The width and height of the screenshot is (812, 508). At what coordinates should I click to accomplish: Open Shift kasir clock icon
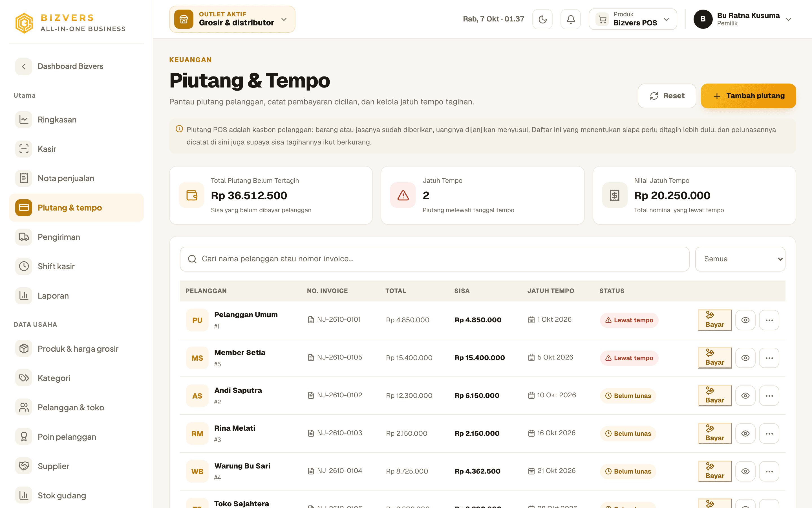click(x=23, y=266)
